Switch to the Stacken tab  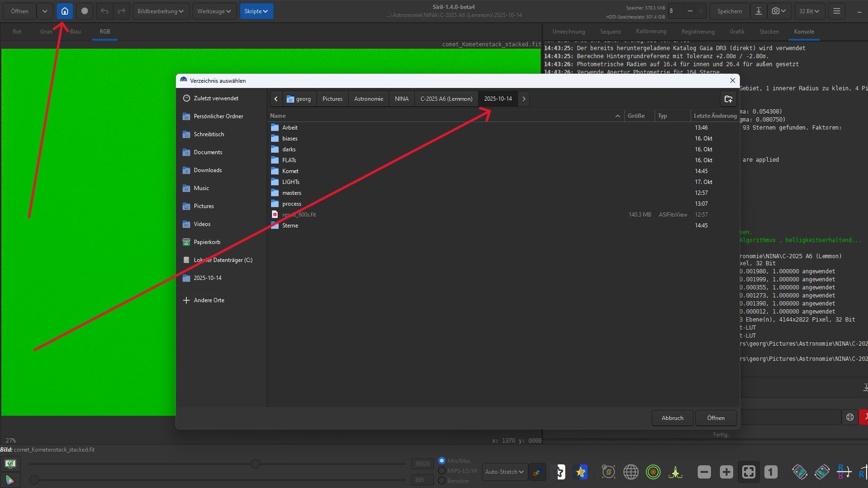click(769, 32)
